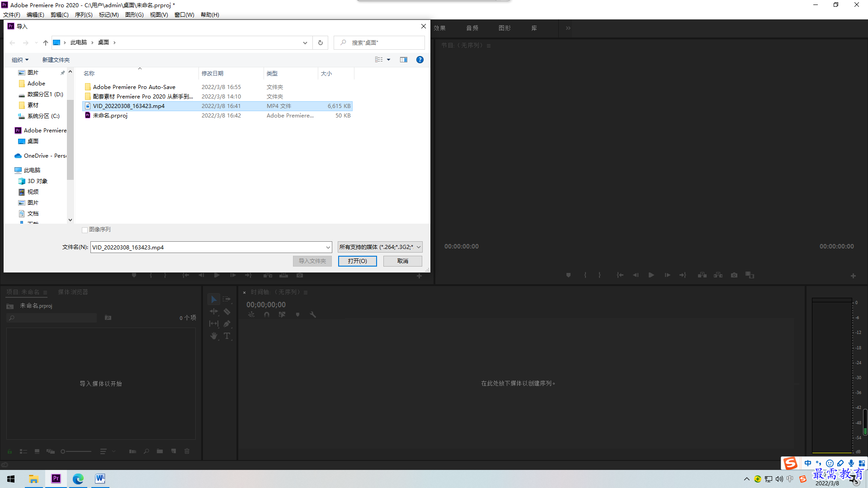
Task: Click Mark Out in program monitor
Action: (x=600, y=275)
